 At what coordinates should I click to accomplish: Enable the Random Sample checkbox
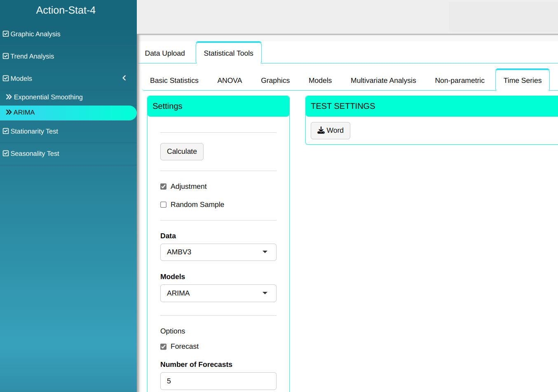point(164,205)
